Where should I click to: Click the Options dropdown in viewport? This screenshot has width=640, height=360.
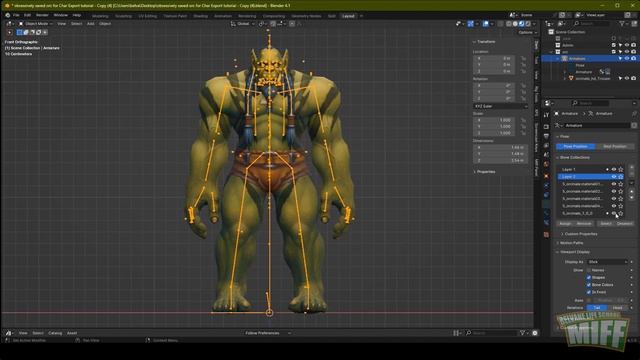pos(528,32)
